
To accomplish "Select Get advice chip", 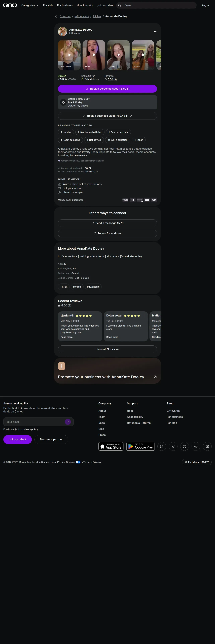I will tap(94, 140).
